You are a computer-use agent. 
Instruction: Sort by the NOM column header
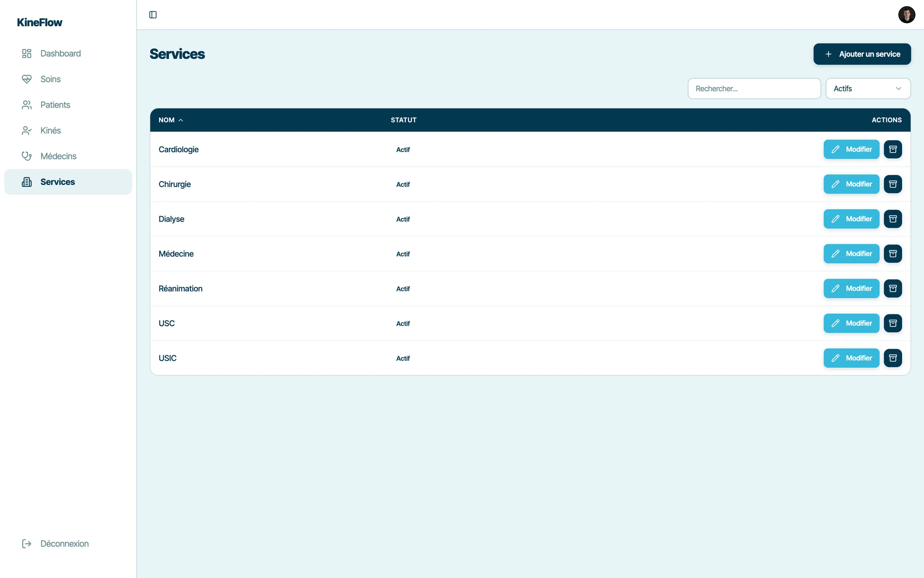[171, 120]
